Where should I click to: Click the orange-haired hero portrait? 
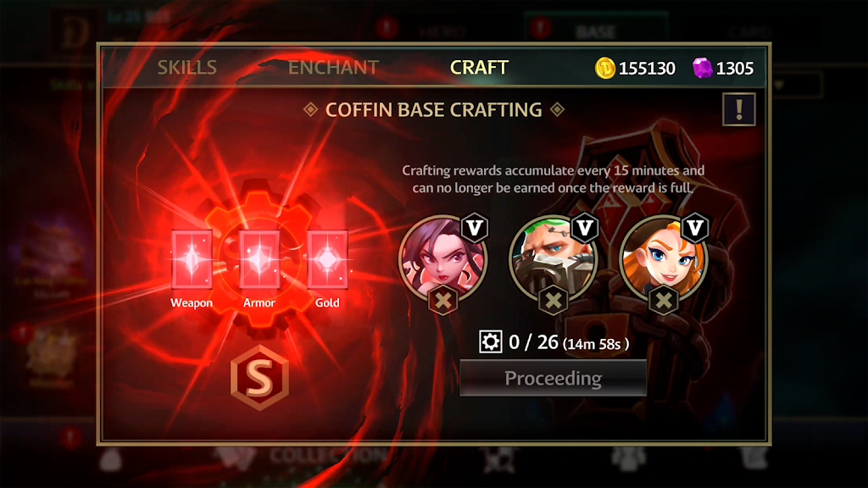(x=663, y=258)
